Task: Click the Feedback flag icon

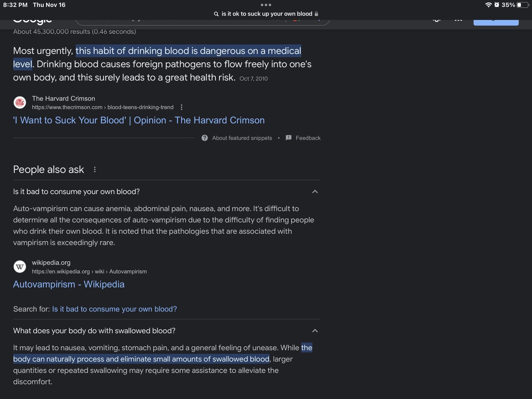Action: coord(289,138)
